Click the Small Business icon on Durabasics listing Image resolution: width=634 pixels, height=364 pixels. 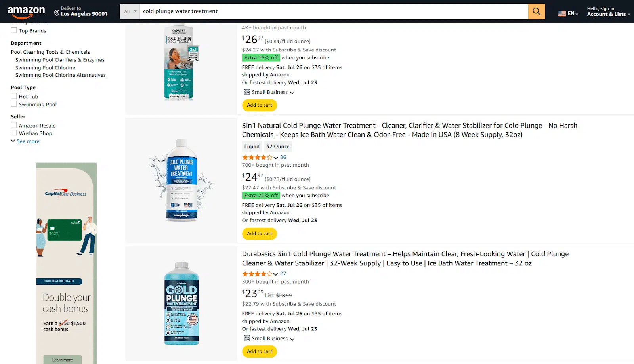pos(247,338)
